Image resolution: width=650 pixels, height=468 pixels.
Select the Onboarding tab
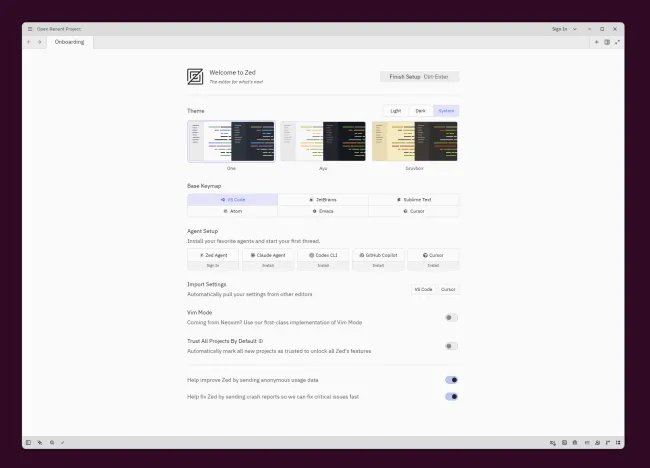point(70,42)
